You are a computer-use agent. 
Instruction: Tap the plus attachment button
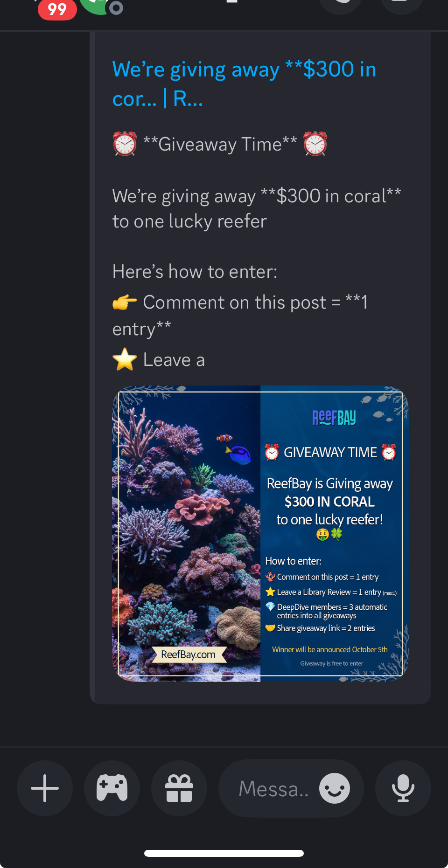coord(45,788)
